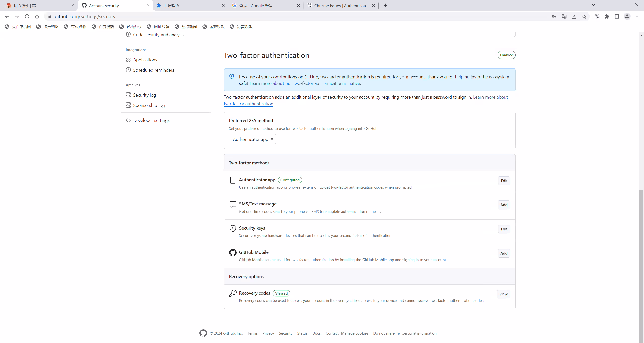This screenshot has height=343, width=644.
Task: Edit Security keys
Action: (x=504, y=229)
